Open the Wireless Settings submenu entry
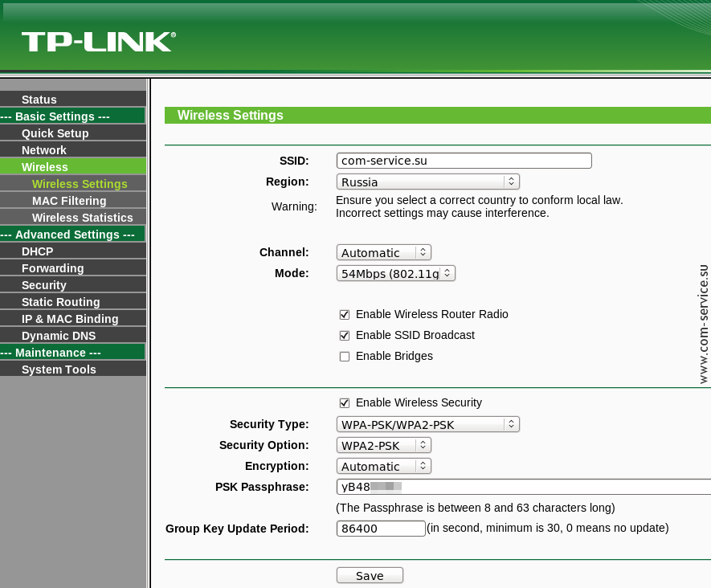 click(73, 184)
